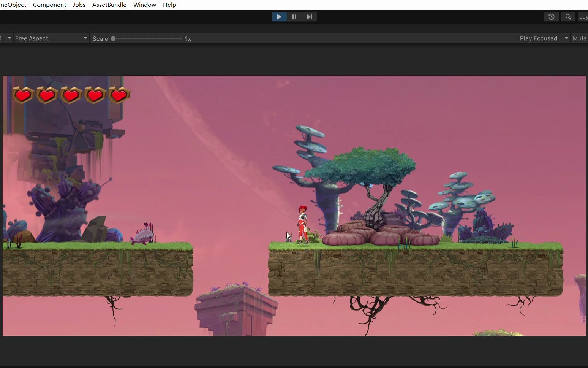Open the AssetBundle menu
The image size is (588, 368).
109,5
